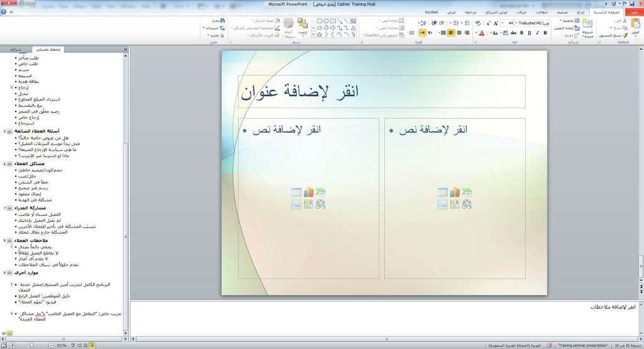The image size is (644, 349).
Task: Select the text box shape in gallery
Action: 353,21
